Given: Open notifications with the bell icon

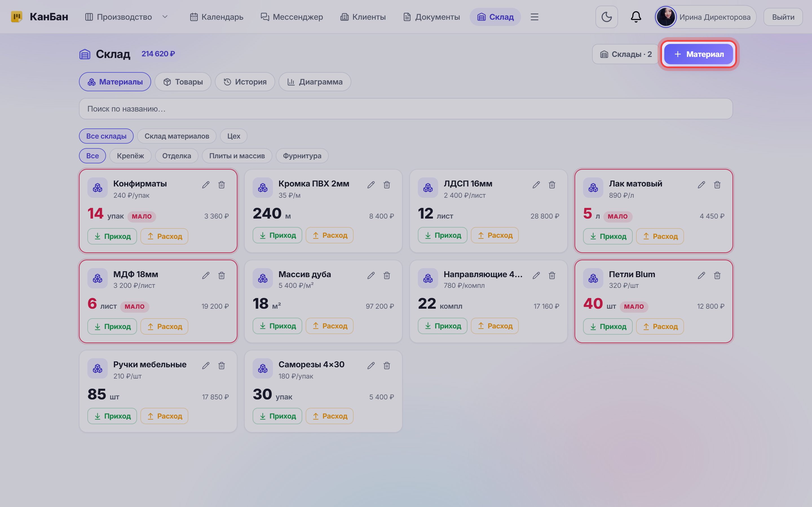Looking at the screenshot, I should pyautogui.click(x=636, y=17).
